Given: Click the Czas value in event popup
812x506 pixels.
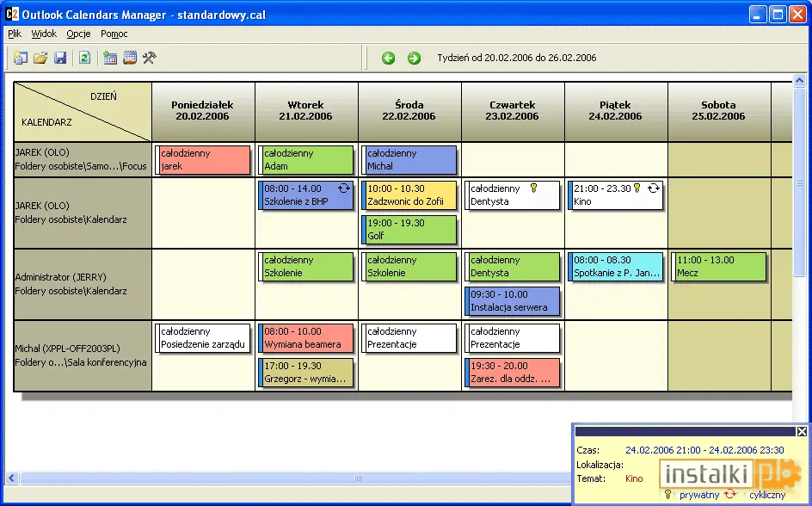Looking at the screenshot, I should pos(704,450).
